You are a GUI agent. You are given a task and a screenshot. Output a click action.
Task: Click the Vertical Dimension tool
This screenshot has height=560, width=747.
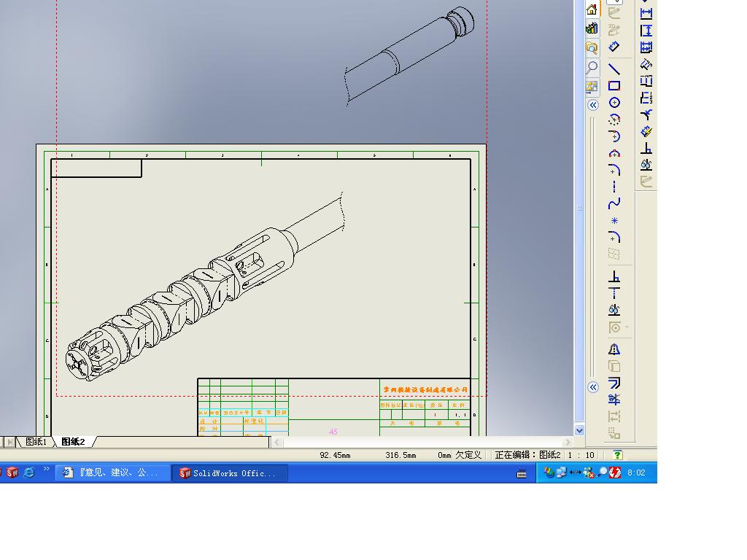(646, 31)
